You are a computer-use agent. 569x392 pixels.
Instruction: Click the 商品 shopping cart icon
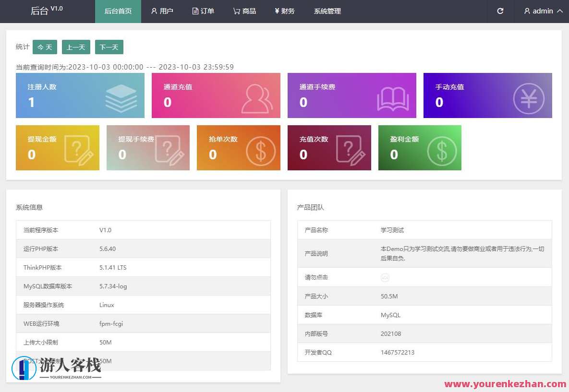(x=236, y=11)
